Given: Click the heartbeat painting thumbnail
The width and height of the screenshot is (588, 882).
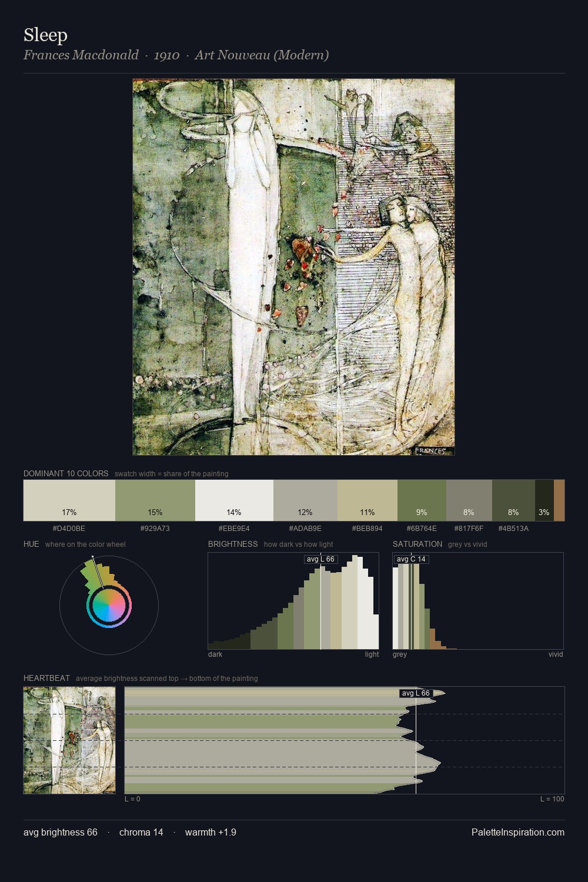Looking at the screenshot, I should (x=69, y=740).
